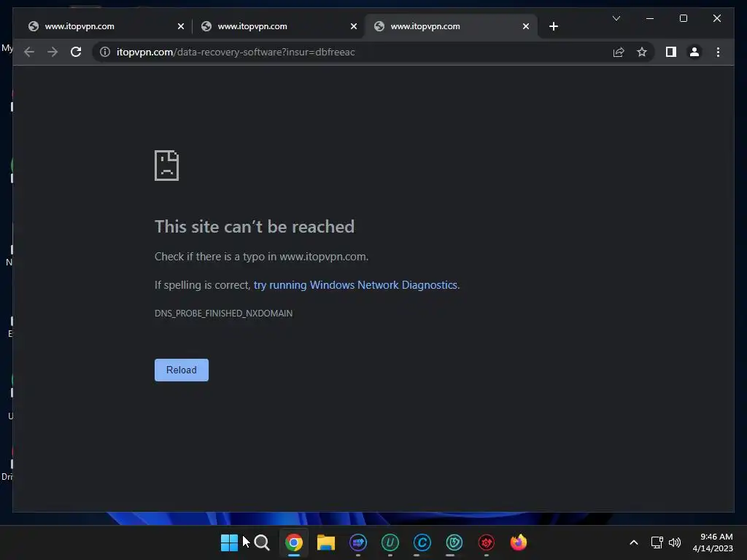The height and width of the screenshot is (560, 747).
Task: Switch to second www.itopvpn.com tab
Action: point(276,26)
